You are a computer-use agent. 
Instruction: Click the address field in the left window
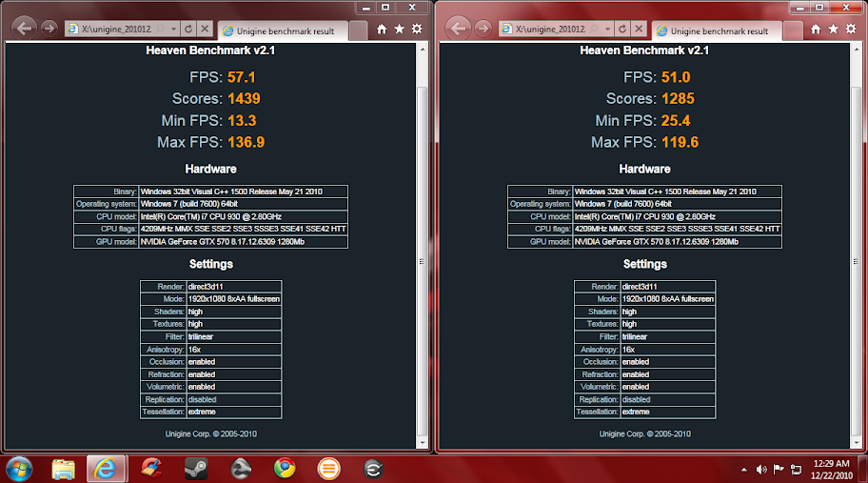(x=117, y=29)
